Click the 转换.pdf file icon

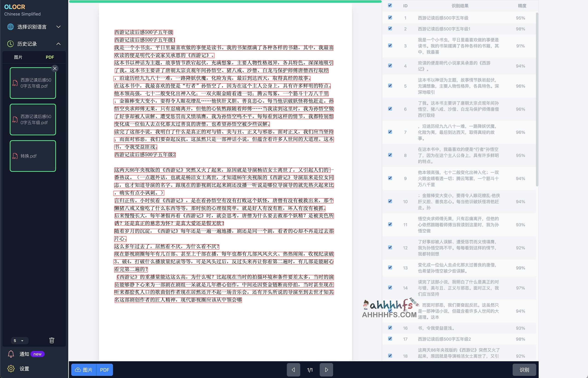click(x=15, y=156)
